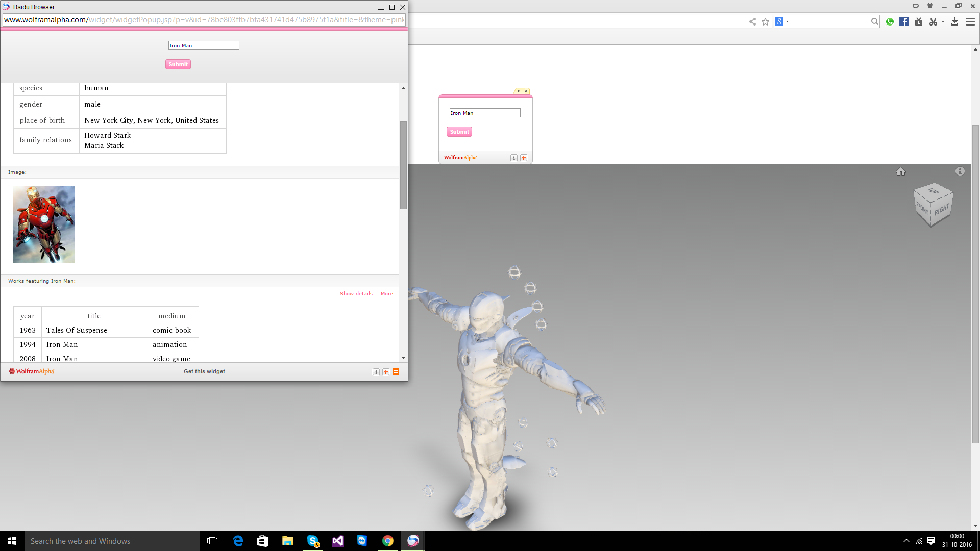Click the Facebook toolbar icon
Screen dimensions: 980x551
[904, 21]
